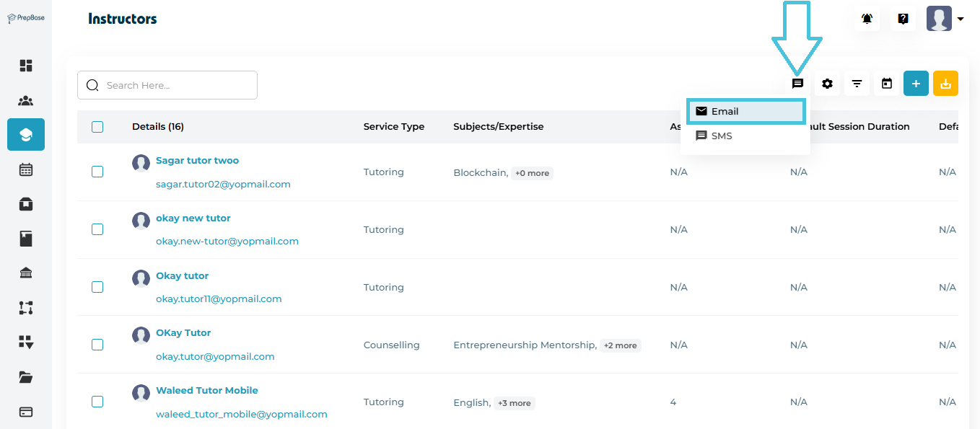The width and height of the screenshot is (980, 429).
Task: Expand the profile avatar dropdown arrow
Action: click(x=961, y=19)
